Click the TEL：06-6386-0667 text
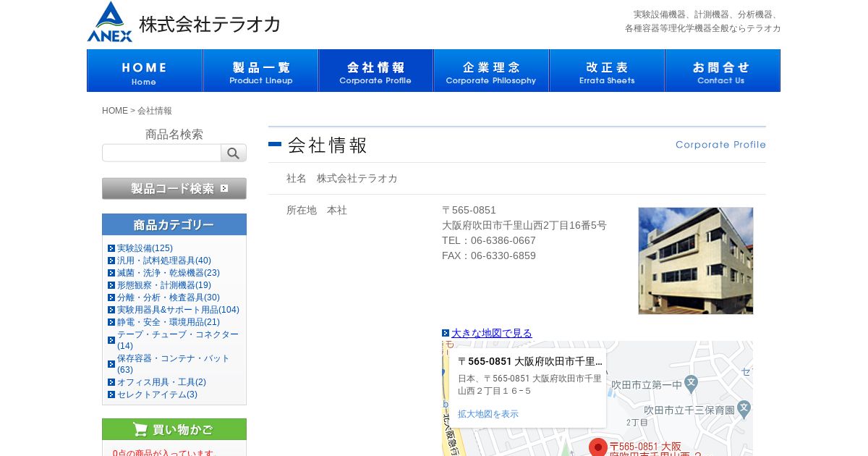 click(x=489, y=240)
